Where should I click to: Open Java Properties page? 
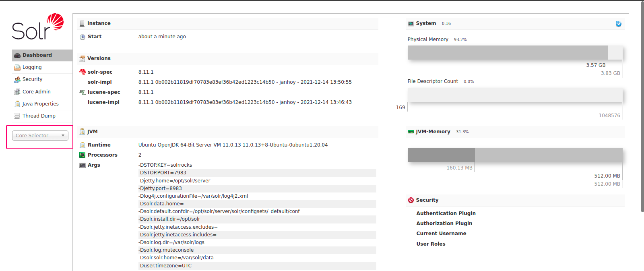[x=42, y=104]
